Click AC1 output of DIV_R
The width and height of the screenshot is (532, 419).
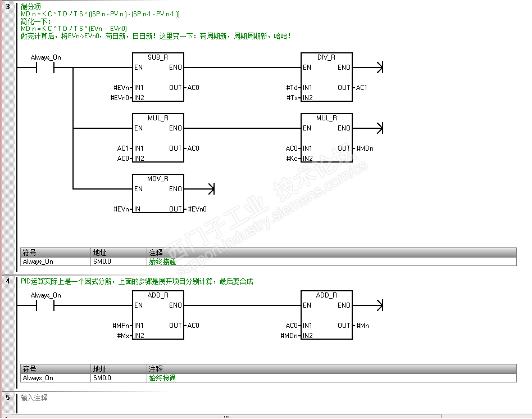pos(361,88)
